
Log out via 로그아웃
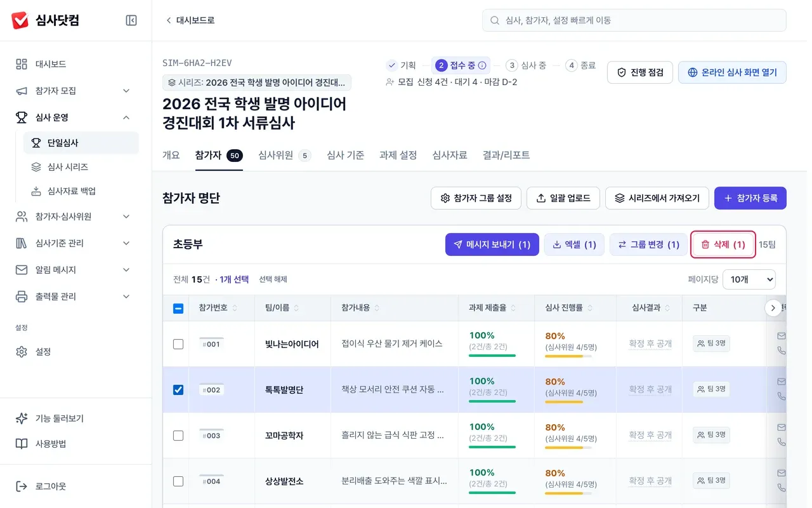76,486
